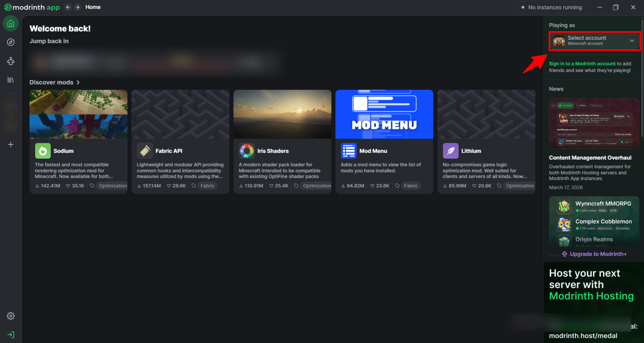Click the Mod Menu banner image
The image size is (644, 343).
[384, 114]
